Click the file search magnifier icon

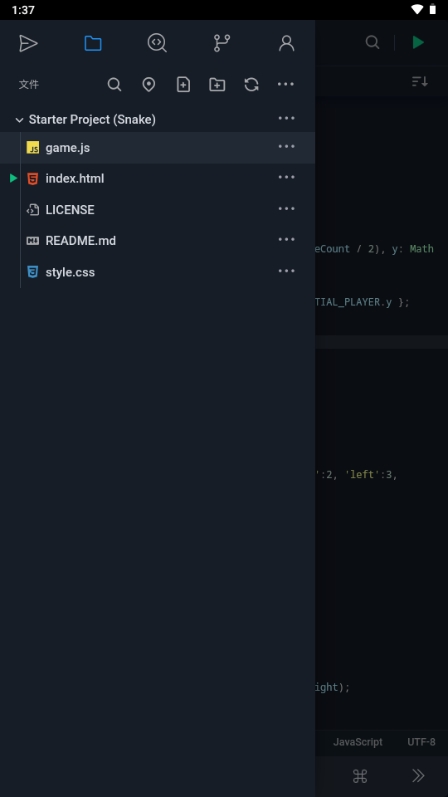[114, 84]
